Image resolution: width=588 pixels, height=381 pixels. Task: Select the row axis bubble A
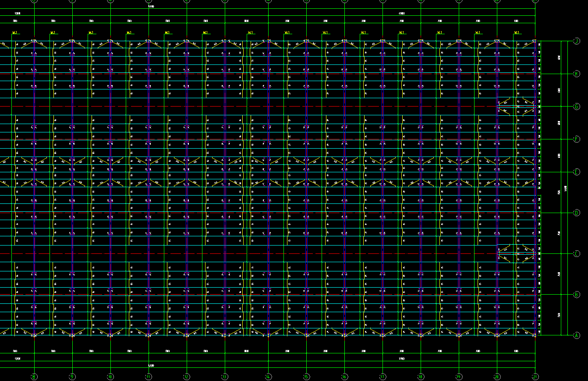577,335
